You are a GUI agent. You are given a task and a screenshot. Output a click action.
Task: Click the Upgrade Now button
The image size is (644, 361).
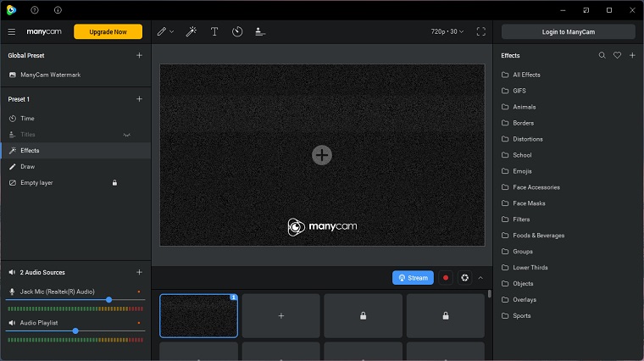point(108,31)
